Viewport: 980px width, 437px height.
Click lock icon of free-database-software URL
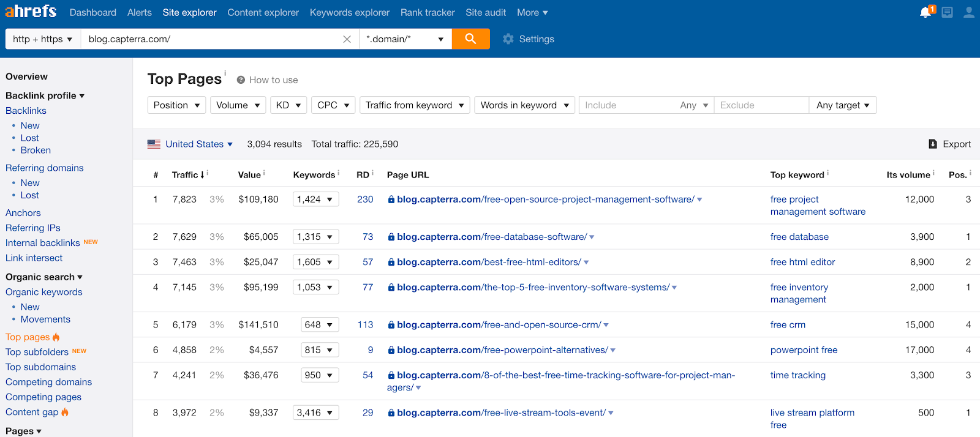[x=391, y=237]
